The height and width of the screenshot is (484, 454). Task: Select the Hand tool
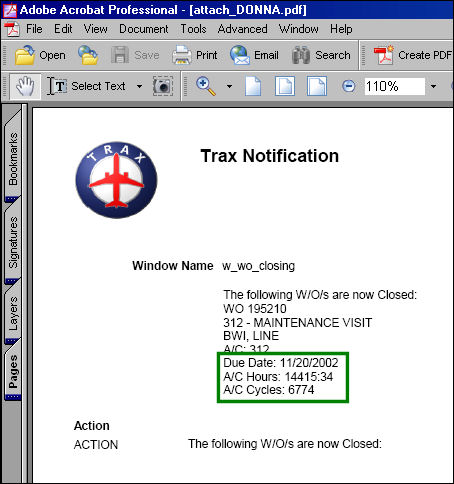pyautogui.click(x=25, y=87)
